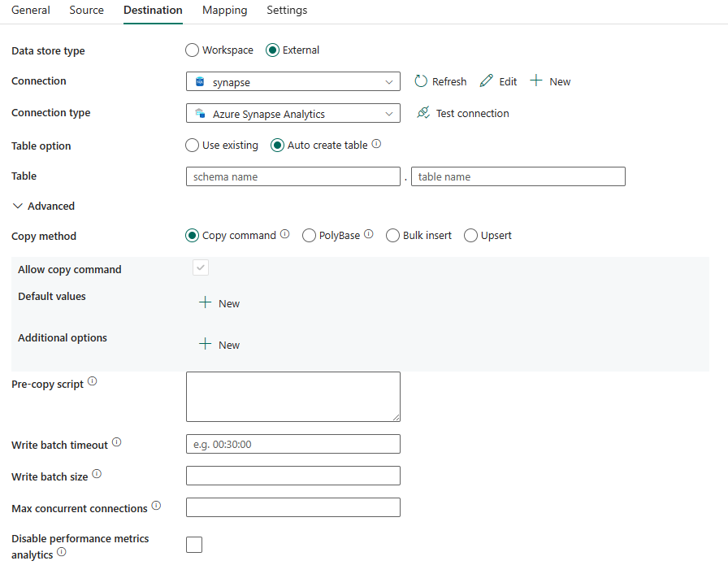Go to the Settings tab

287,11
